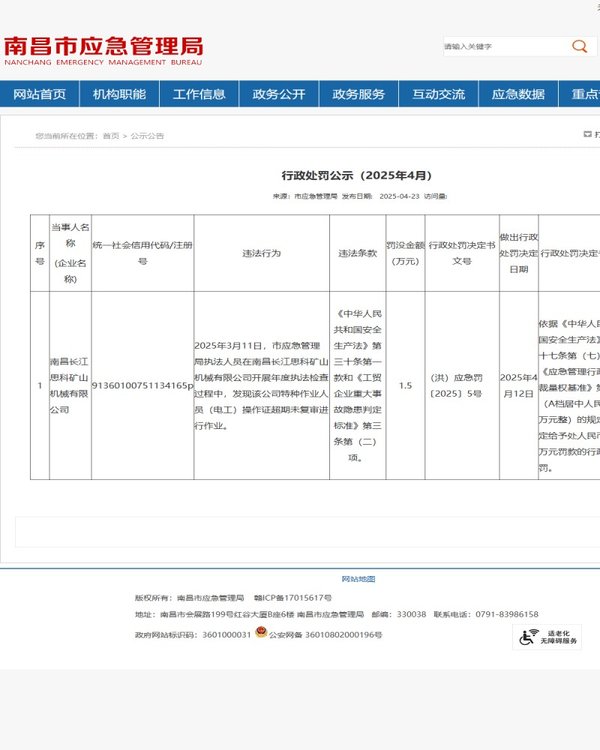
Task: Type in the keyword search field
Action: 500,46
